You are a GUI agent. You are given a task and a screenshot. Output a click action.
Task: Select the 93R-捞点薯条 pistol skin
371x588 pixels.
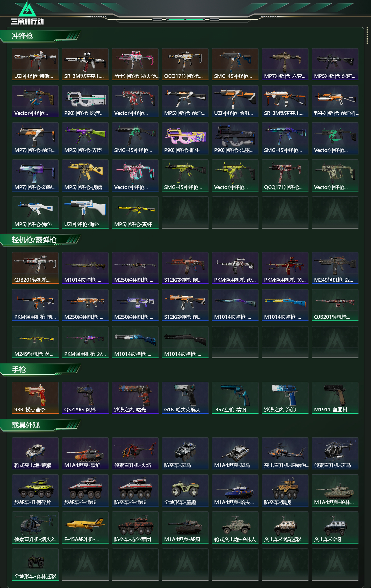pos(35,398)
